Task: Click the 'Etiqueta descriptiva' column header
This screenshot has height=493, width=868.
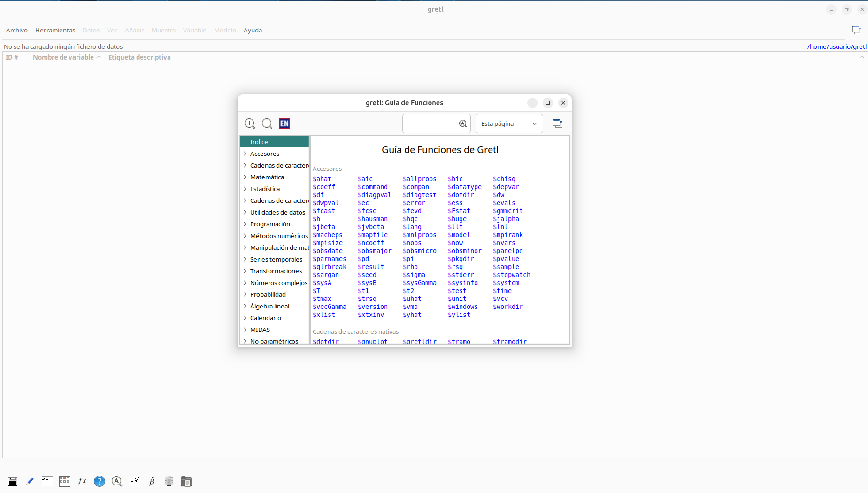Action: (x=139, y=57)
